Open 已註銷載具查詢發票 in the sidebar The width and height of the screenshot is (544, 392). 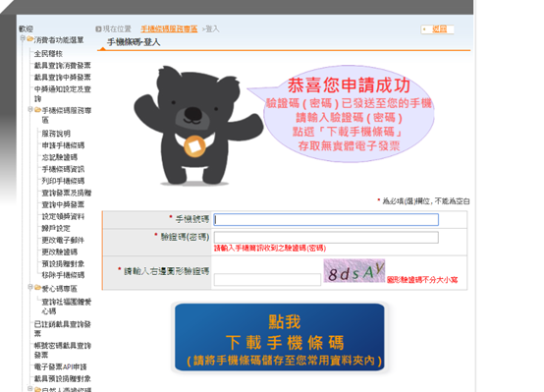(x=62, y=328)
